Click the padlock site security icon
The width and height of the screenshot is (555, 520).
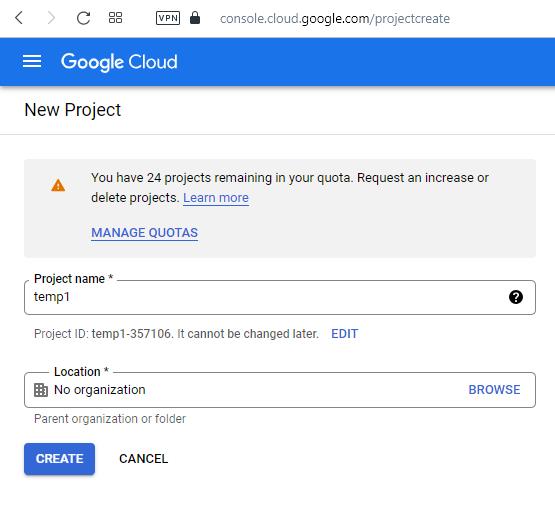pos(195,17)
